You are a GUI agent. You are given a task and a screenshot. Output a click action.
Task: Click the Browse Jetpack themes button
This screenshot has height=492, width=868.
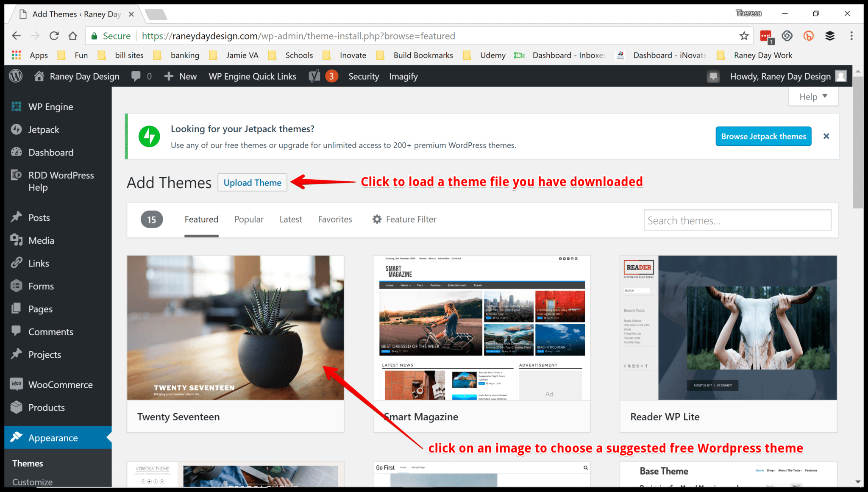[x=764, y=136]
